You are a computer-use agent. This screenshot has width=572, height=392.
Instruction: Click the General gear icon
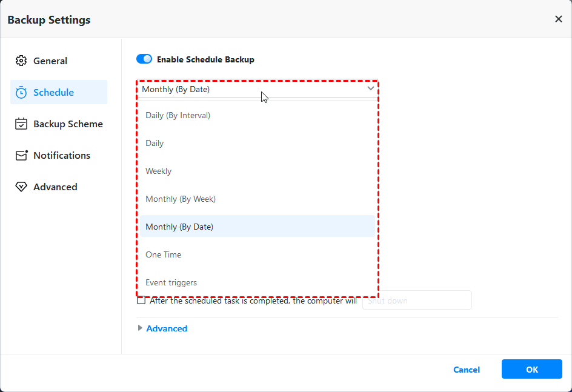coord(21,61)
